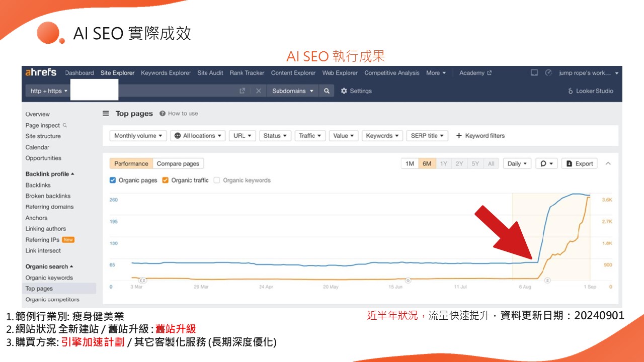Screen dimensions: 644x362
Task: Open Settings gear in toolbar
Action: click(x=344, y=91)
